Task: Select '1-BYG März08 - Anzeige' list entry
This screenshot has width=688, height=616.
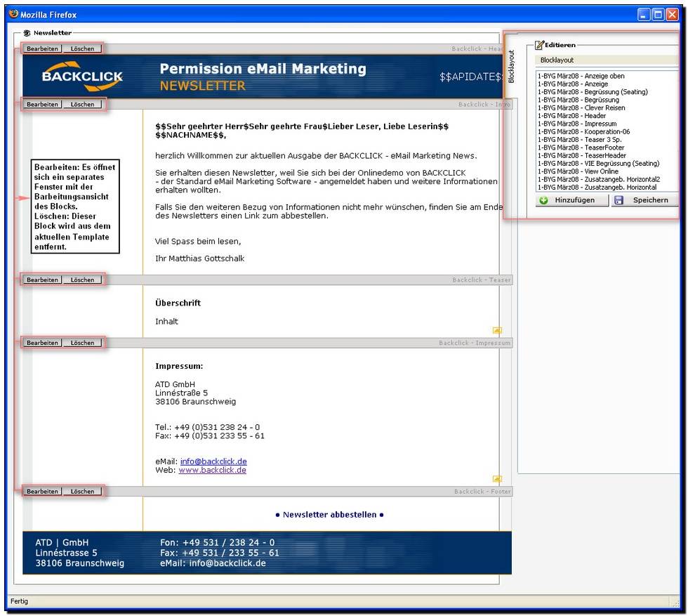Action: point(573,84)
